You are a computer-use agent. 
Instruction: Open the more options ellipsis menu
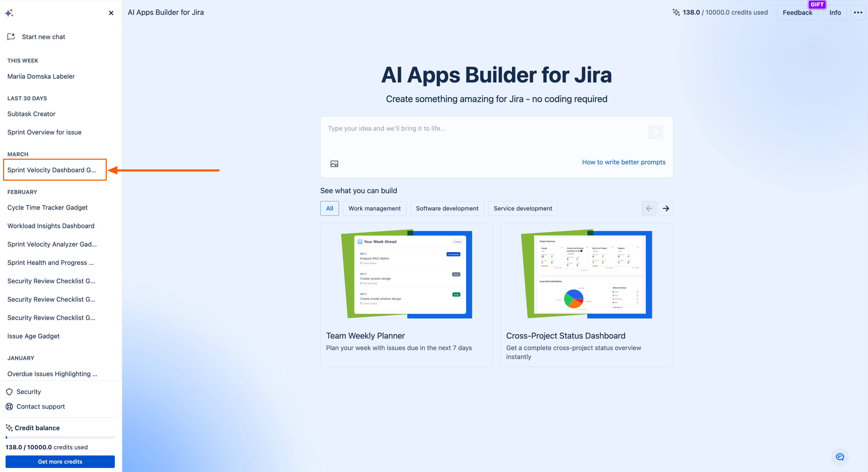click(858, 13)
